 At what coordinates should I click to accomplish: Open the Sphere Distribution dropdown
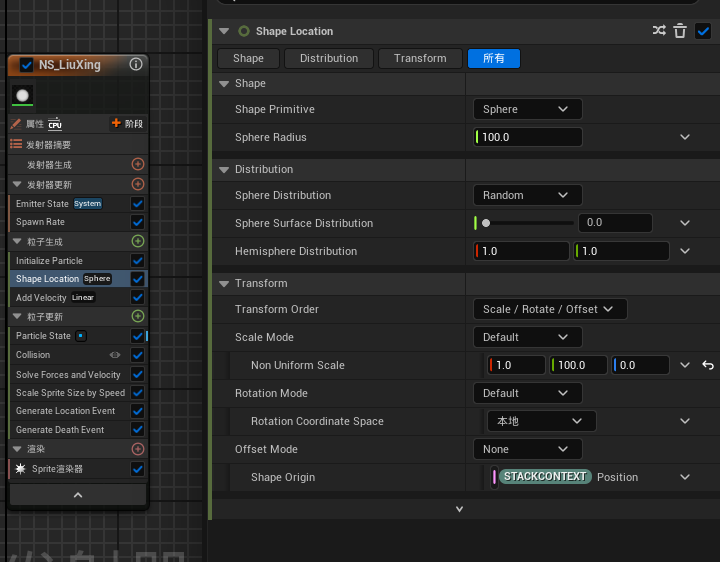tap(528, 195)
